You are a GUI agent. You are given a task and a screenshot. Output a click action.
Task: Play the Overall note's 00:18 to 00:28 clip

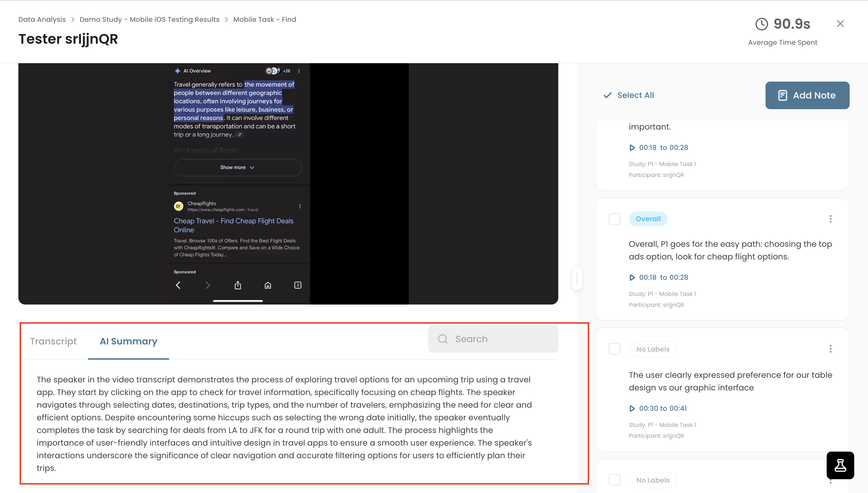tap(658, 277)
